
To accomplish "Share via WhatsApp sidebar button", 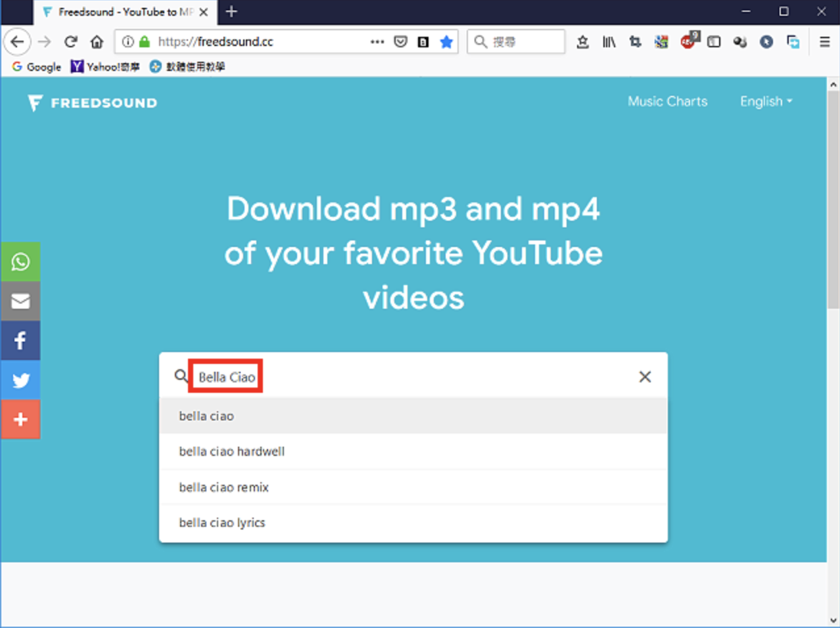I will pyautogui.click(x=20, y=261).
